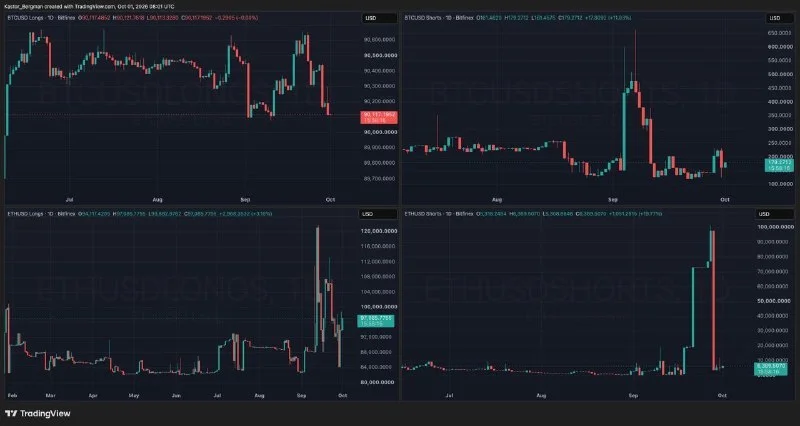The height and width of the screenshot is (426, 800).
Task: Open USD currency selector on ETHUSD Shorts chart
Action: 774,214
